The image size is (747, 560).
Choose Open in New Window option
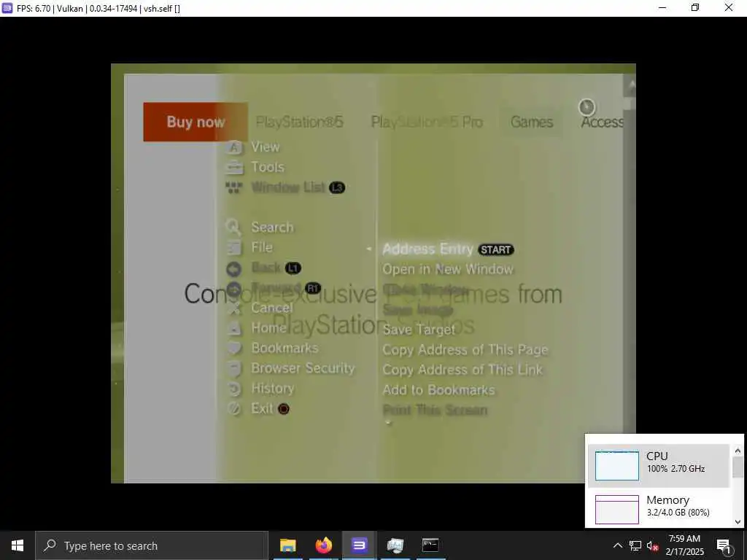click(448, 269)
